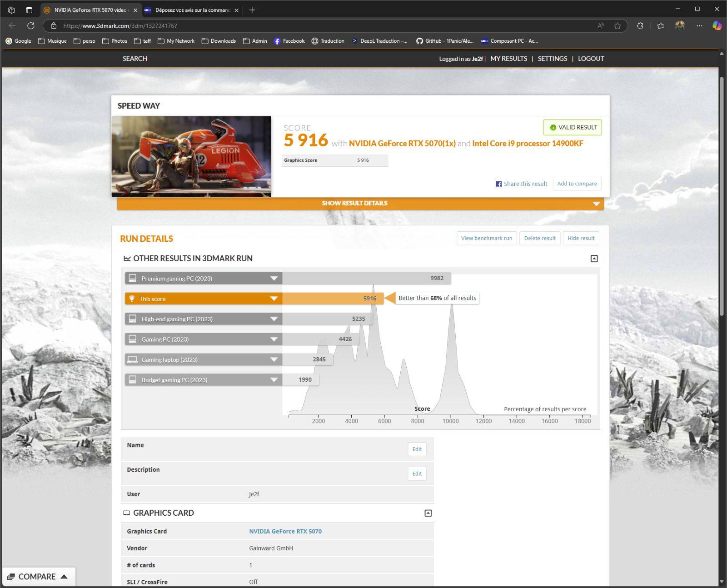Viewport: 727px width, 588px height.
Task: Click the Add to compare button
Action: (577, 184)
